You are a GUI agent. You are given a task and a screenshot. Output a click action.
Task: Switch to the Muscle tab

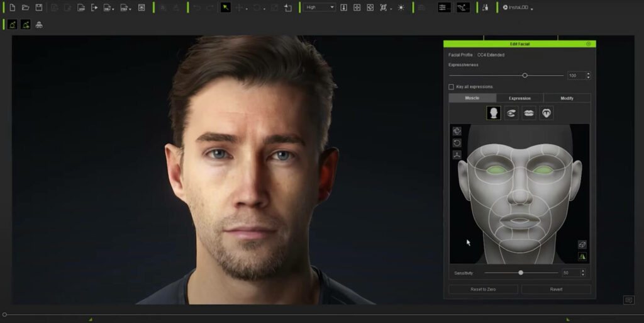pyautogui.click(x=472, y=98)
